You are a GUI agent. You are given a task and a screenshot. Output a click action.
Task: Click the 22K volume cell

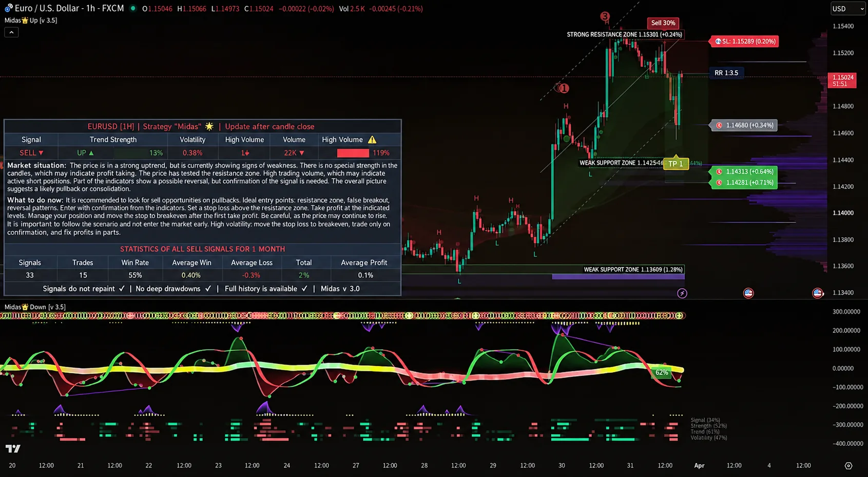294,153
